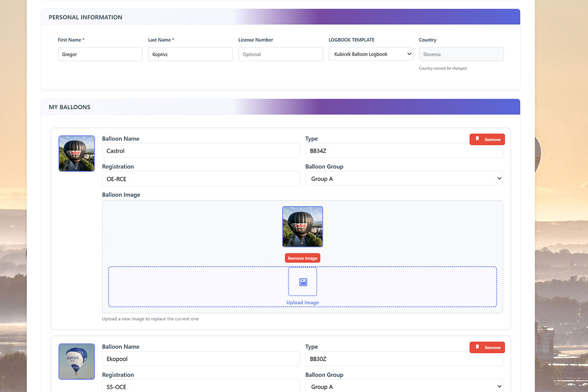Edit the OE-RCE Registration field
This screenshot has height=392, width=588.
click(200, 179)
